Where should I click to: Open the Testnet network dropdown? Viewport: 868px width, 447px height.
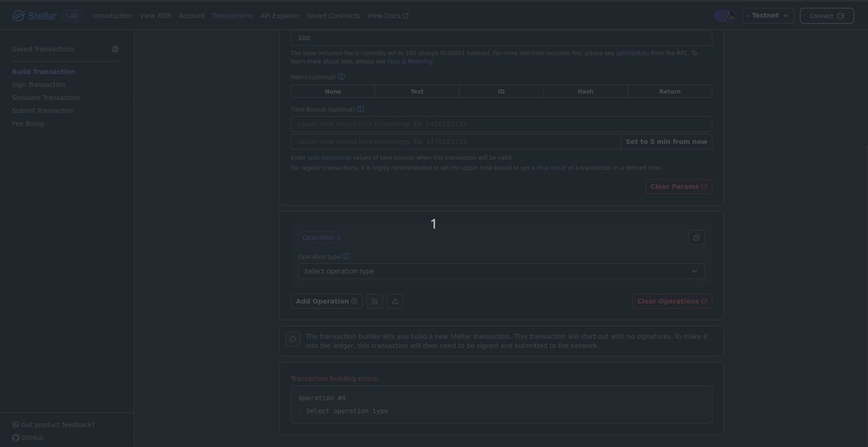pos(768,16)
